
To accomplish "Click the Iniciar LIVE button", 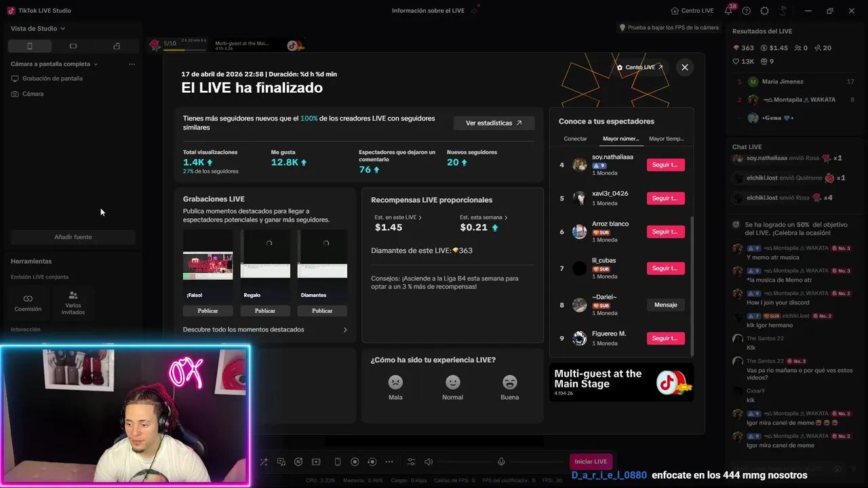I will click(591, 462).
